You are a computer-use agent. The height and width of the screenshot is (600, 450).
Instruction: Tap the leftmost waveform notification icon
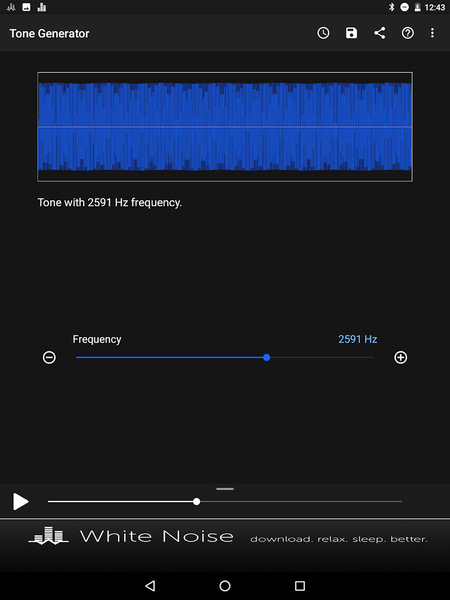click(11, 7)
